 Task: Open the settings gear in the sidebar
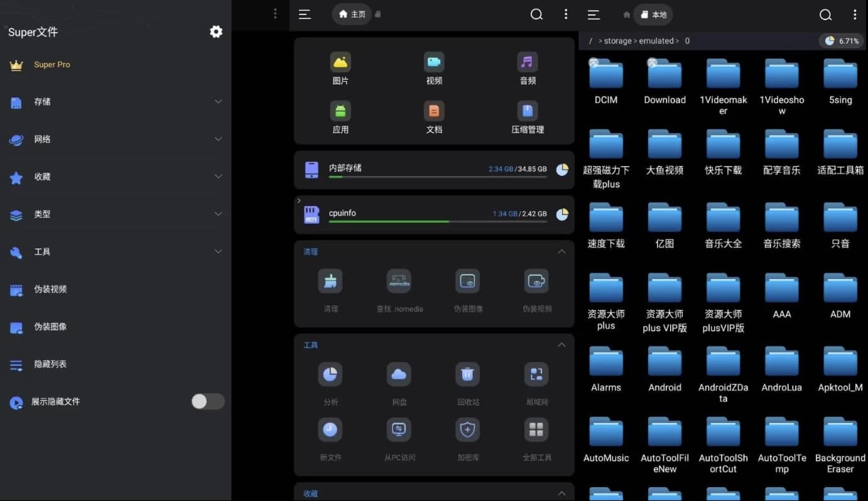(x=216, y=31)
